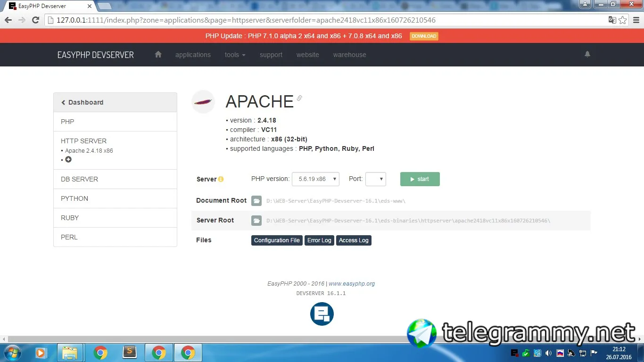
Task: Select HTTP SERVER in the sidebar
Action: (x=84, y=141)
